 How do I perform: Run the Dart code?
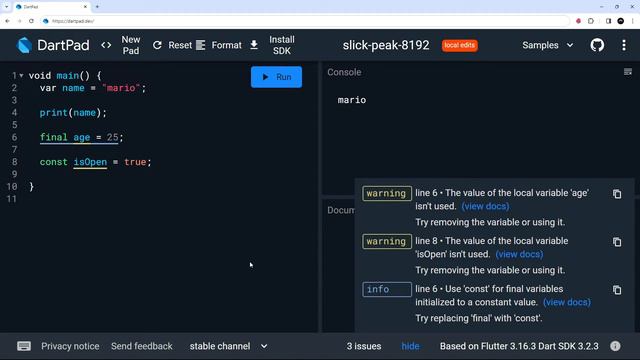(x=276, y=77)
